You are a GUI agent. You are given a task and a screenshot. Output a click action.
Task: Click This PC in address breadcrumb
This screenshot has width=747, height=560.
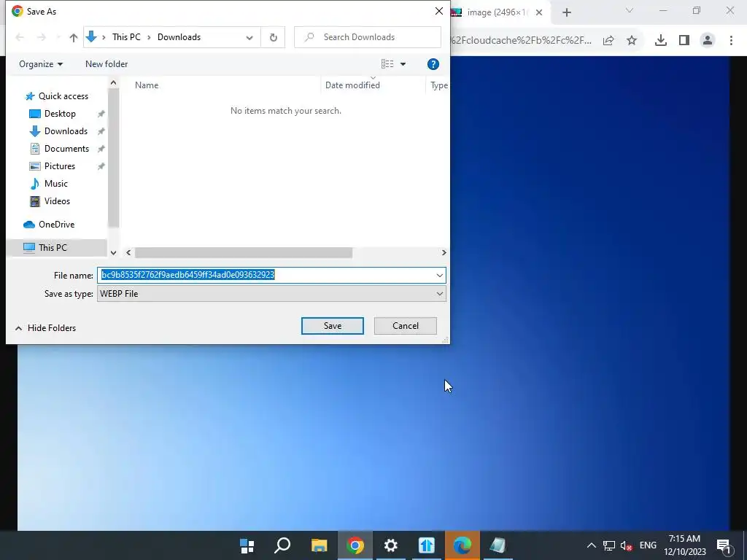pyautogui.click(x=126, y=37)
